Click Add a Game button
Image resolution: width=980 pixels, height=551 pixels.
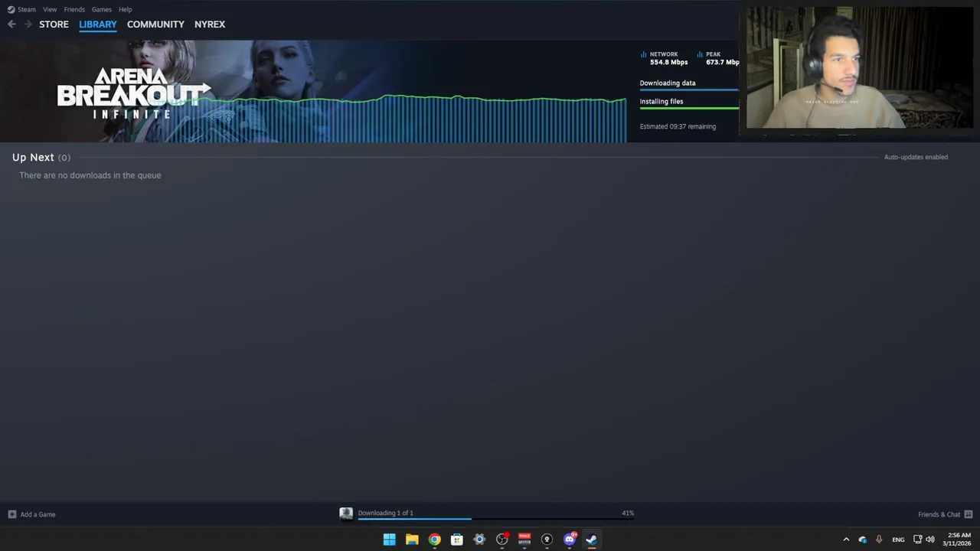(x=31, y=514)
